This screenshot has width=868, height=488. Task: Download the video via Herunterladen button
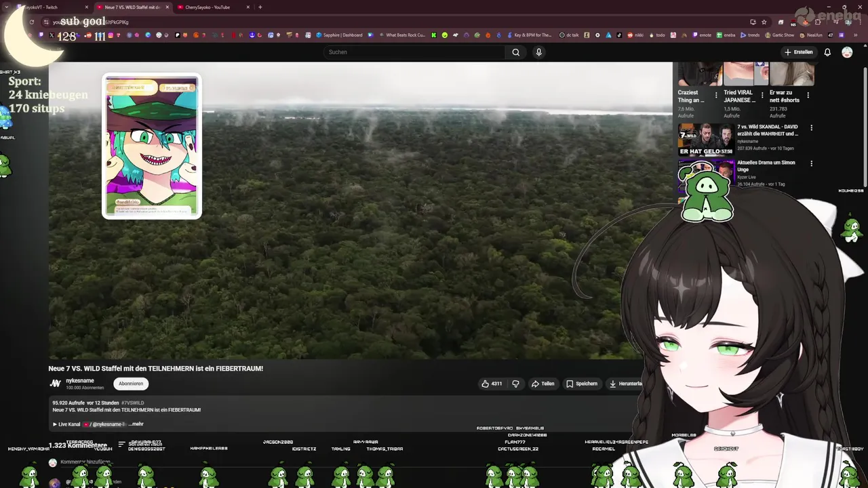[x=625, y=384]
